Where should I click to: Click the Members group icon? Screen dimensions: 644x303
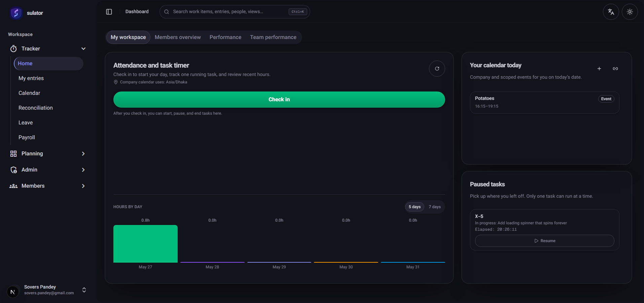click(13, 186)
